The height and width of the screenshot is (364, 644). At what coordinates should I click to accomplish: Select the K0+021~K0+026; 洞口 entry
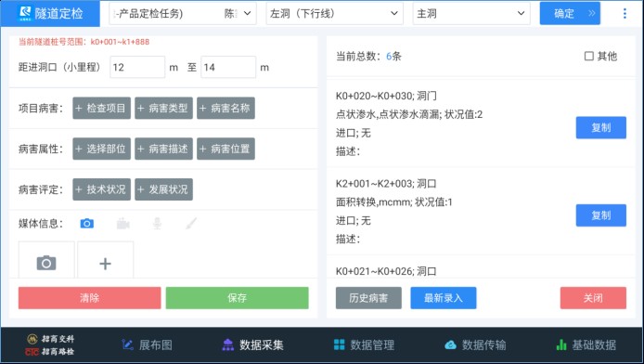click(386, 271)
